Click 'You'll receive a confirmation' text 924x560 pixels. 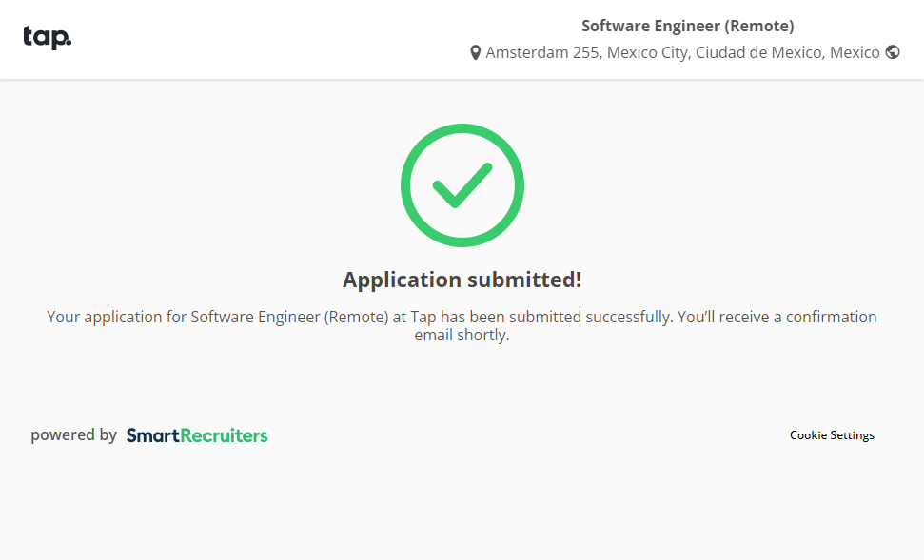[x=777, y=317]
